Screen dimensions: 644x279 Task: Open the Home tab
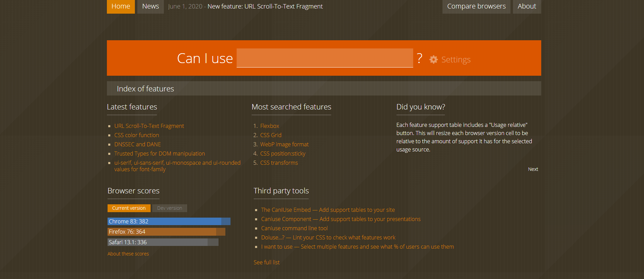click(x=121, y=6)
